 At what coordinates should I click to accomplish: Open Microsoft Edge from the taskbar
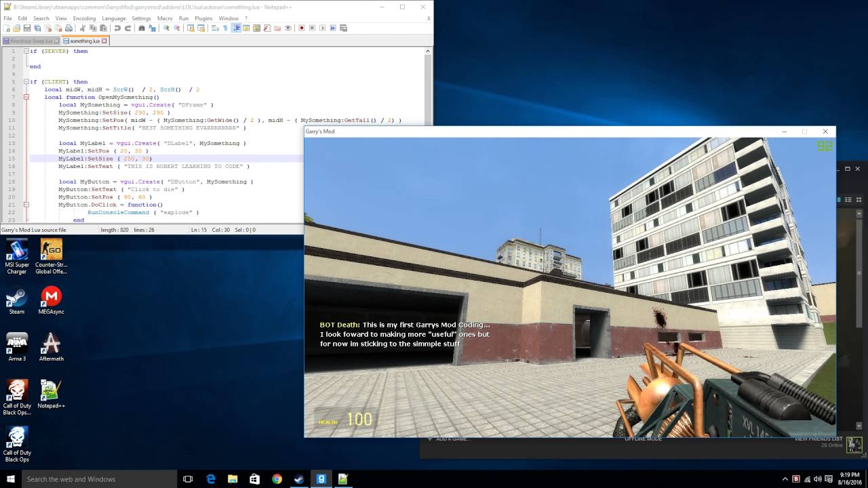[211, 479]
